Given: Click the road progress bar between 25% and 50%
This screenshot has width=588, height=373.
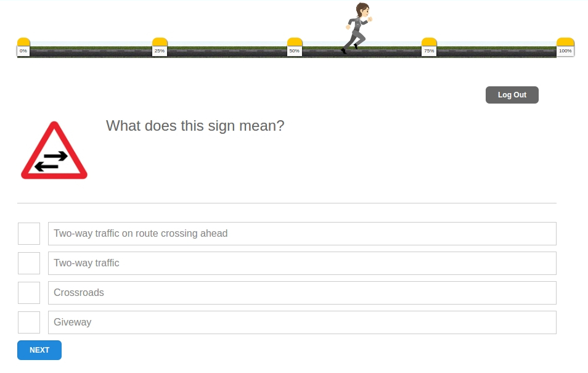Looking at the screenshot, I should tap(227, 51).
